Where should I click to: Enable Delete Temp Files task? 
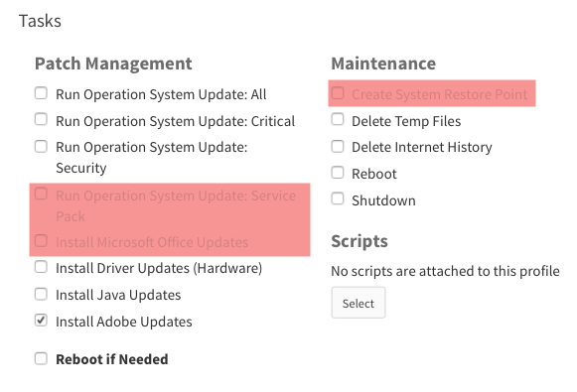coord(338,119)
